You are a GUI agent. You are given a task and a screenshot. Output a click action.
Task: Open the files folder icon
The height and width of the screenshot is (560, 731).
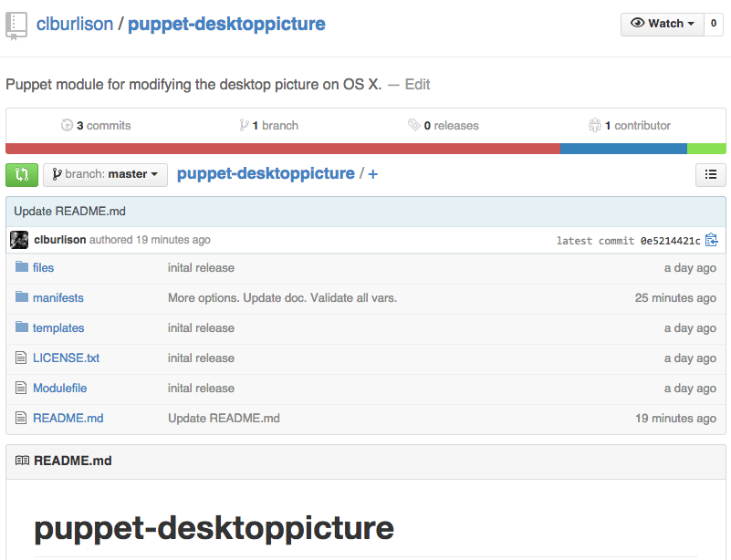pyautogui.click(x=21, y=267)
